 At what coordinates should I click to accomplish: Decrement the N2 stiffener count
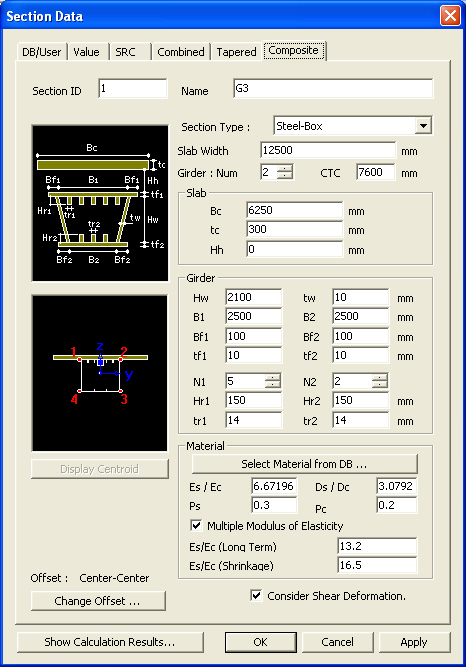(379, 384)
